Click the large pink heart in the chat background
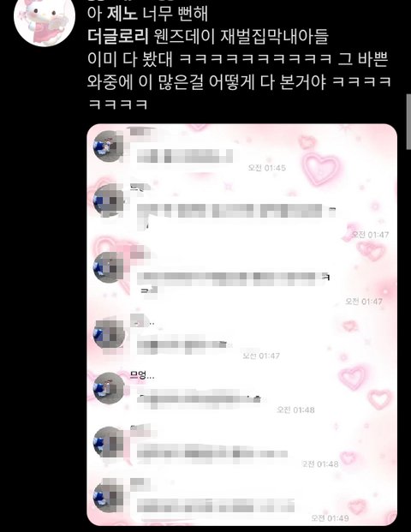The width and height of the screenshot is (411, 532). pos(321,169)
